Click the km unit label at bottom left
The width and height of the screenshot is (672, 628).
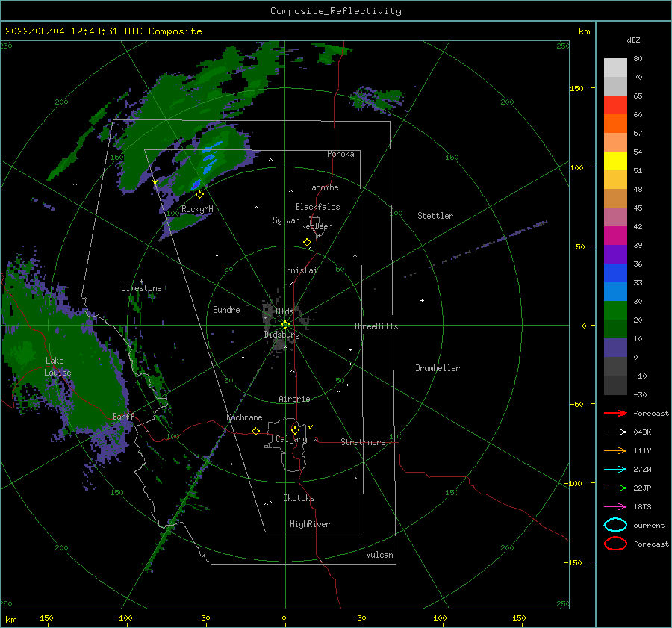pos(11,620)
